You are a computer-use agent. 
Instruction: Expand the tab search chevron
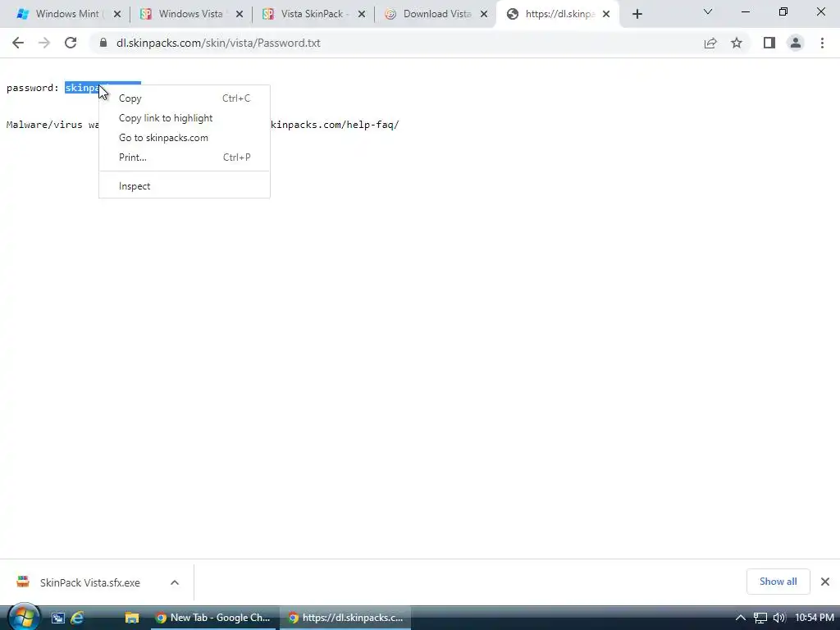point(708,11)
